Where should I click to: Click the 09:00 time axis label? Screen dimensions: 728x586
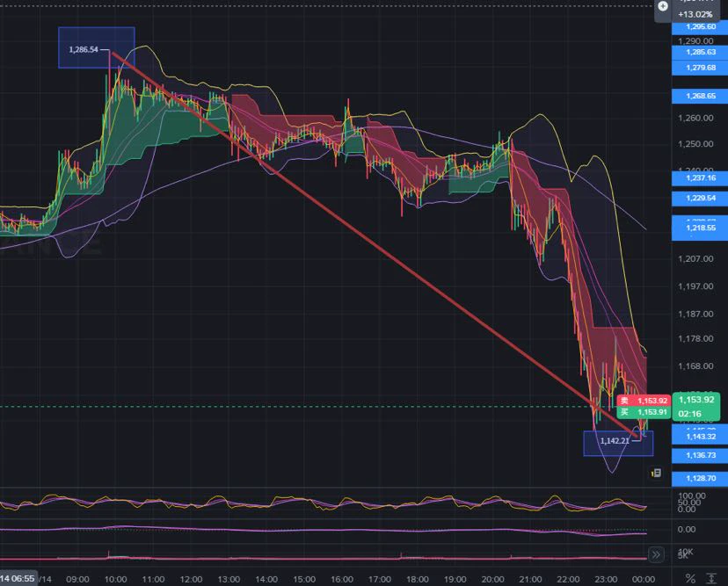[x=77, y=579]
